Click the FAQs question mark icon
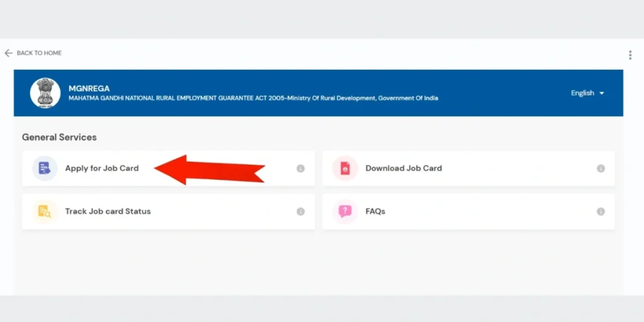644x322 pixels. [345, 211]
